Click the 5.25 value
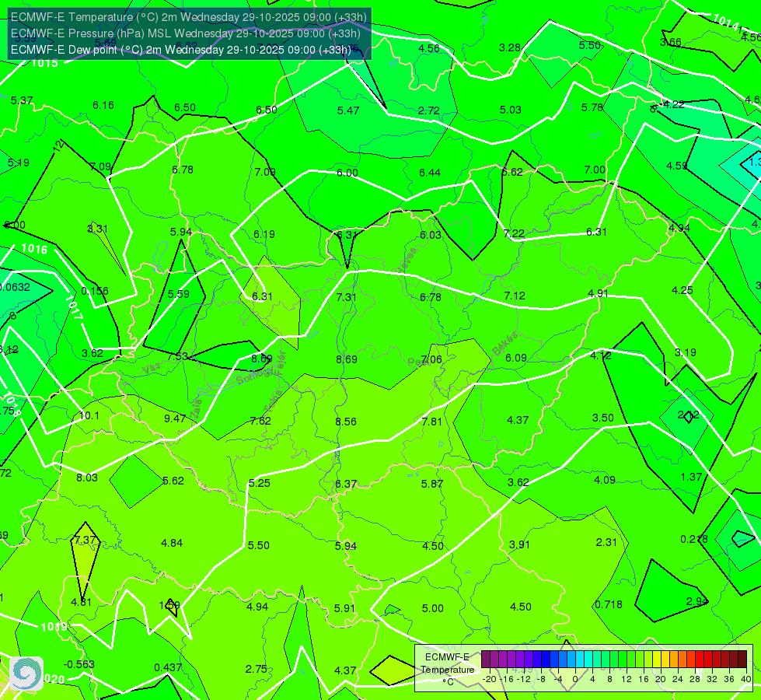 [x=259, y=483]
